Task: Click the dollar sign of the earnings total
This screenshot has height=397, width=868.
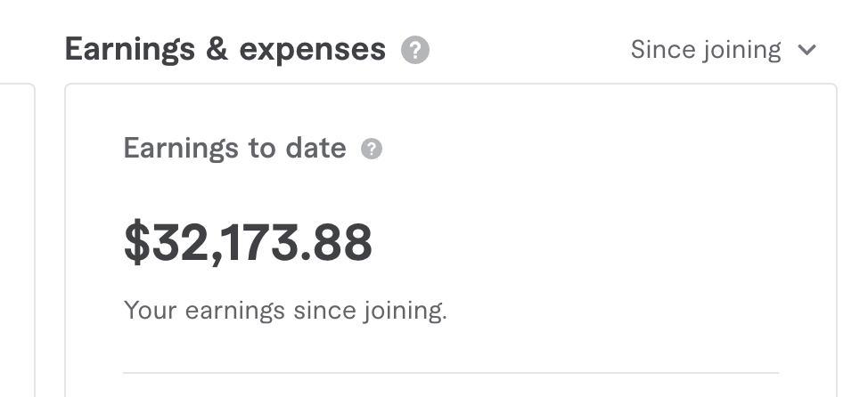Action: coord(136,243)
